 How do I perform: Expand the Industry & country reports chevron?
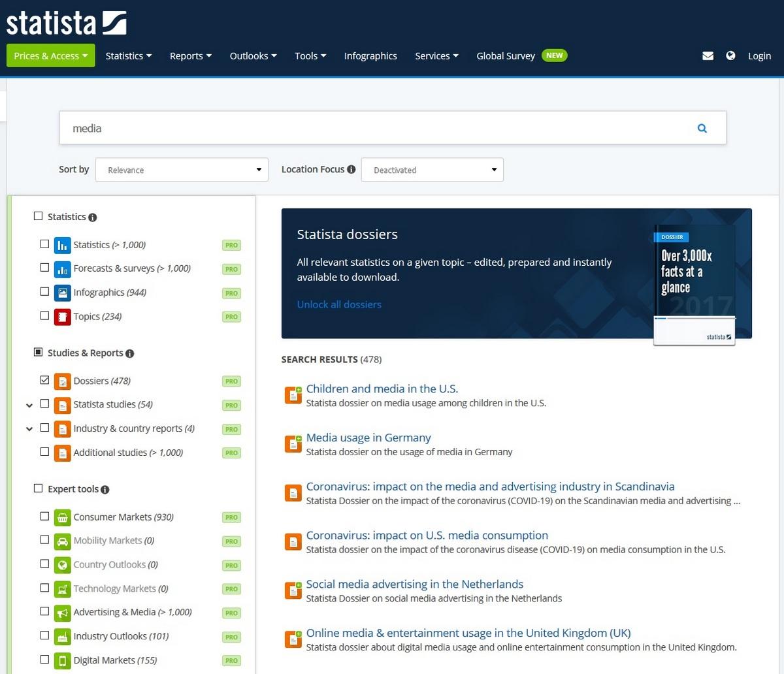point(29,429)
